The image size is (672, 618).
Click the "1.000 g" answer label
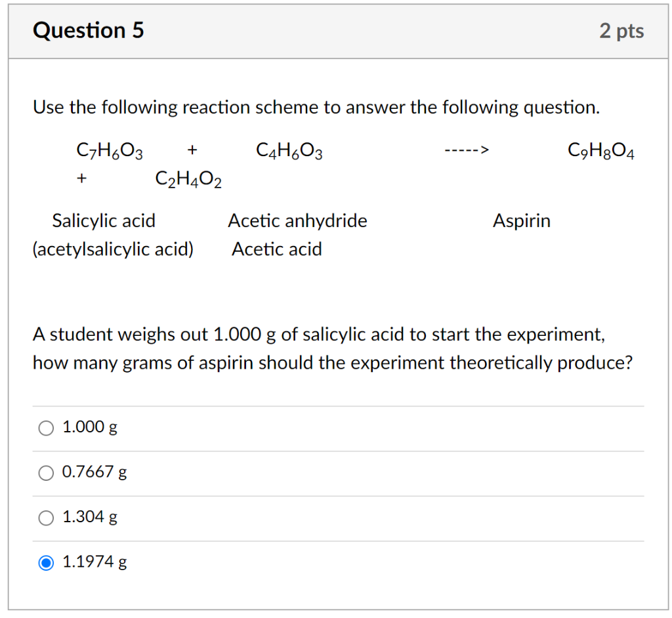pyautogui.click(x=90, y=428)
